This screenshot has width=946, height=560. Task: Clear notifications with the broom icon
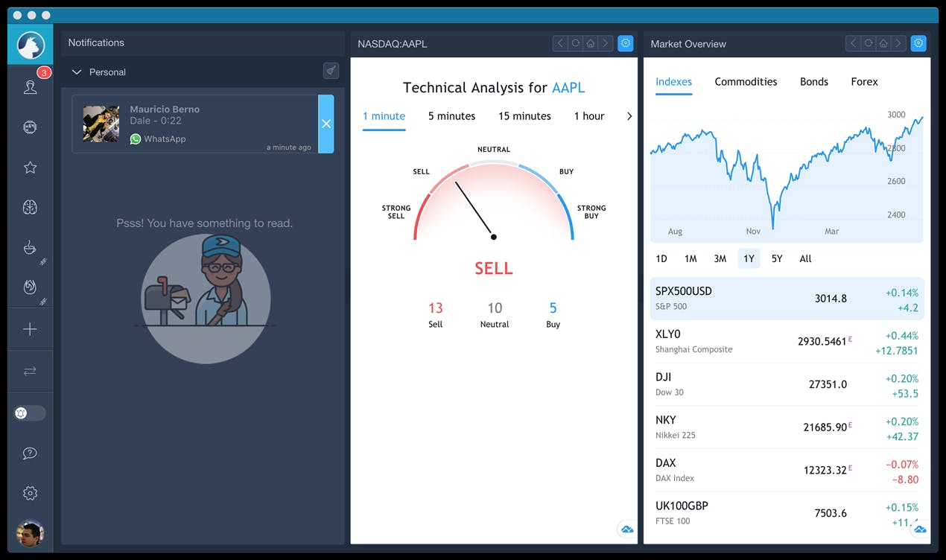[331, 71]
